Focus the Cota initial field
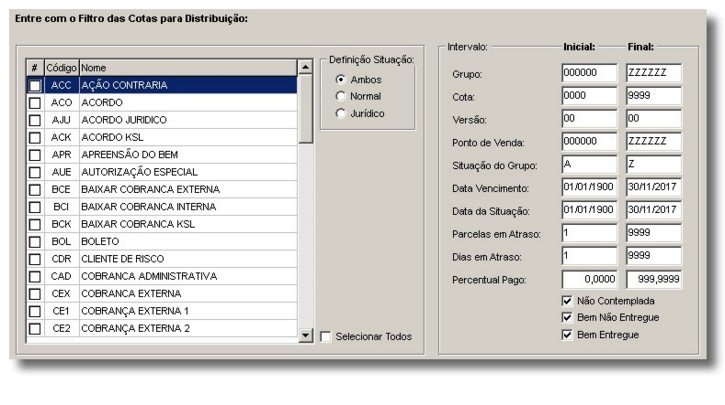 coord(589,96)
